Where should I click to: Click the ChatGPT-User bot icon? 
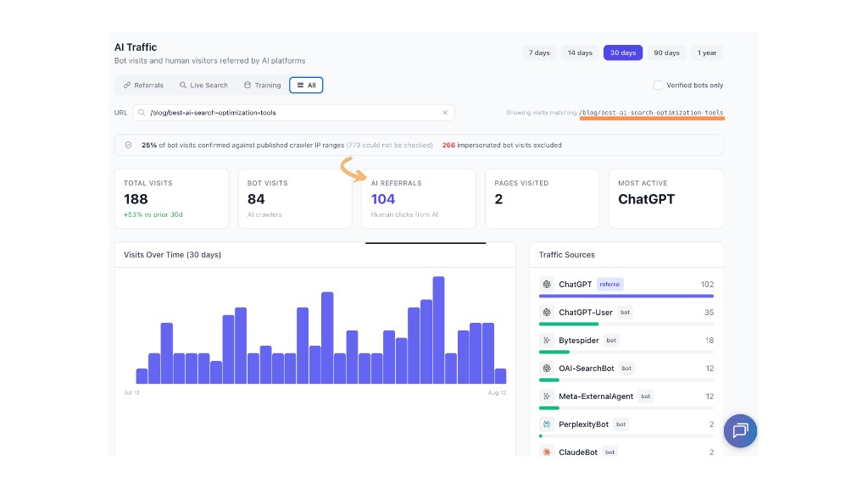tap(547, 312)
